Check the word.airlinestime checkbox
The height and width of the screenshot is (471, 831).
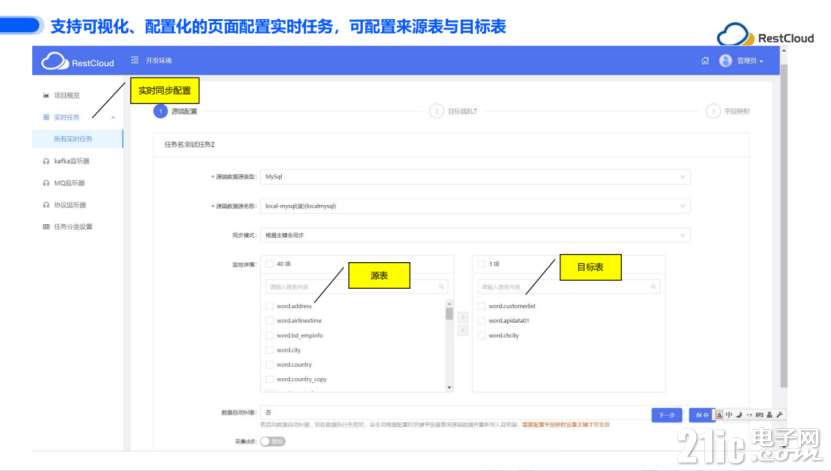tap(270, 321)
